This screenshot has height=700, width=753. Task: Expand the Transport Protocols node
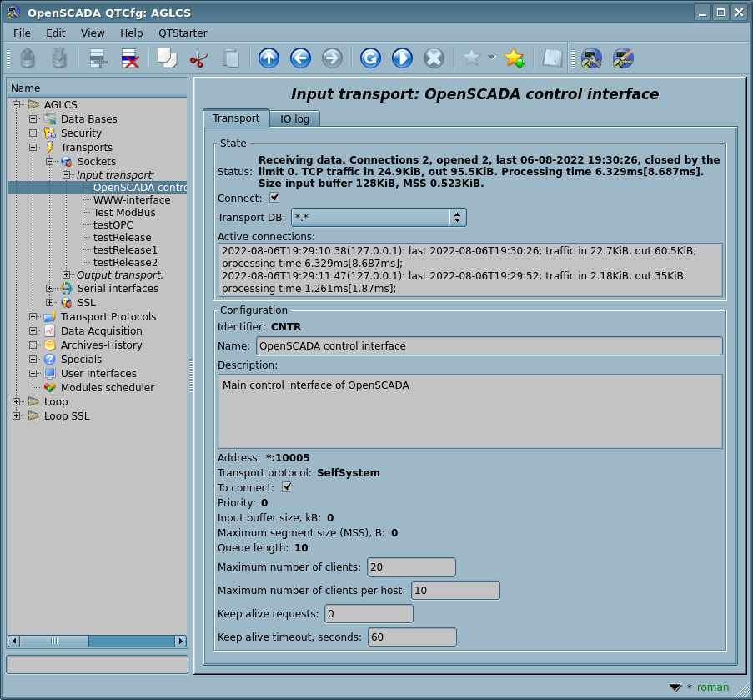coord(33,316)
